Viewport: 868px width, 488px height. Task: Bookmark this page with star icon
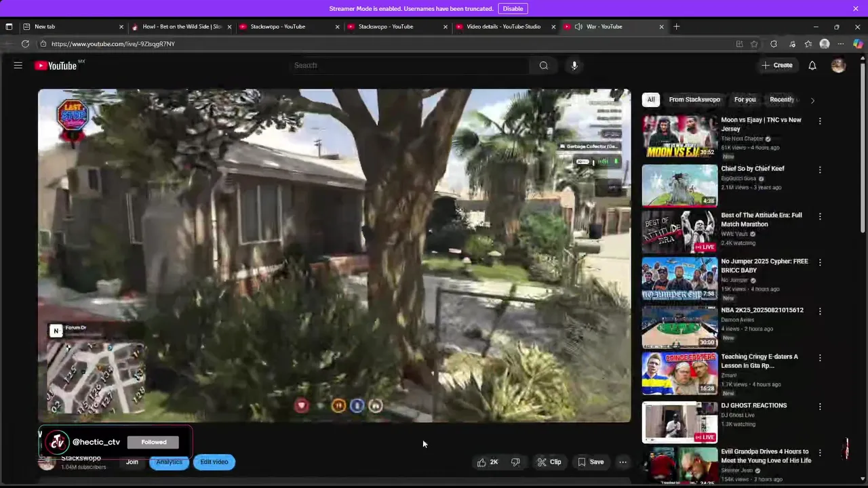[754, 44]
